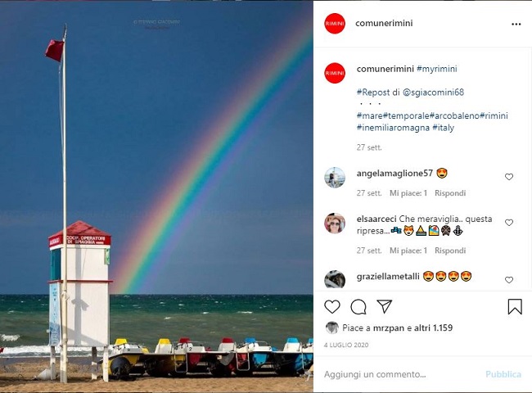Open the comment bubble icon

coord(358,307)
